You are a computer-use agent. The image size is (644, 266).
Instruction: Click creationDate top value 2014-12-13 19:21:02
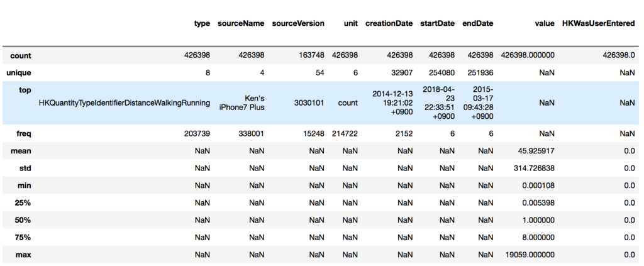pyautogui.click(x=392, y=103)
